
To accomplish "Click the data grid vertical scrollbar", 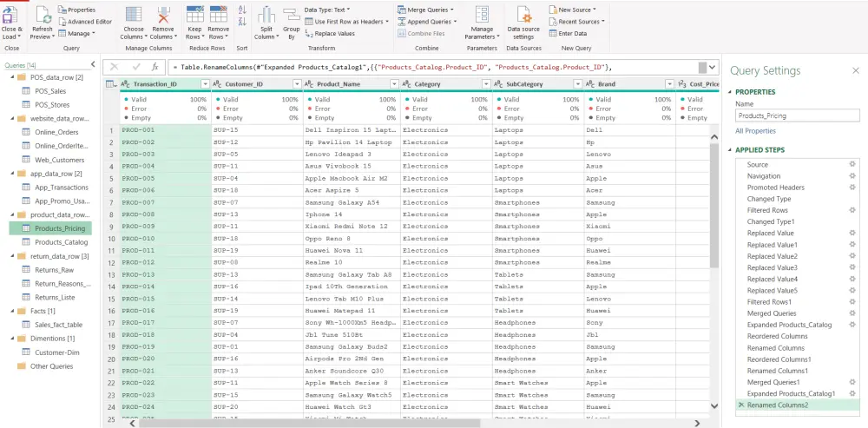I will 713,205.
